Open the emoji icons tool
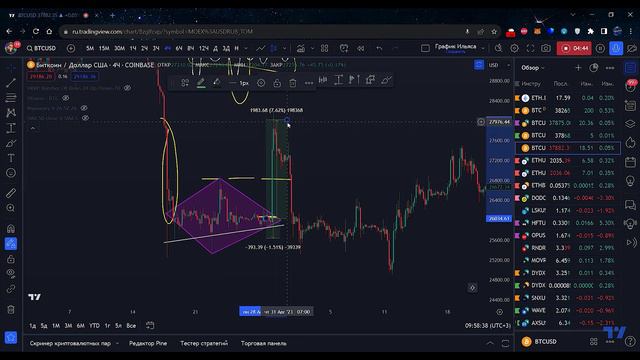Image resolution: width=640 pixels, height=360 pixels. [11, 173]
